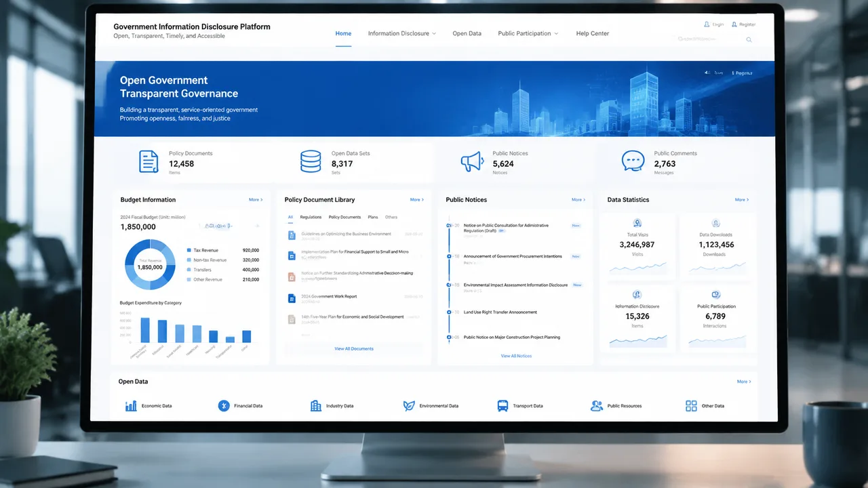868x488 pixels.
Task: Select the Environmental Data leaf icon
Action: pos(409,406)
